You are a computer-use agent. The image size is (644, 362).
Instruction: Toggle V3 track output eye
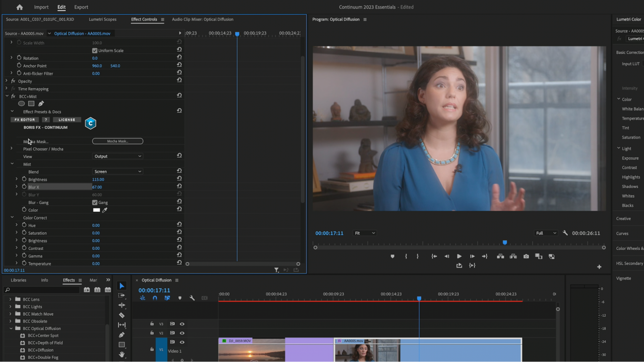(182, 324)
